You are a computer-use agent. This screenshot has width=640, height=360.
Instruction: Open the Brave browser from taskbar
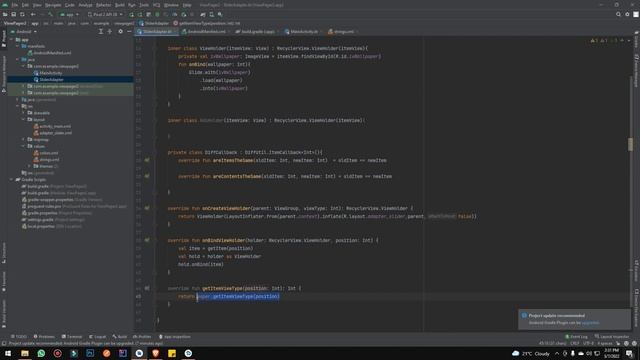click(x=156, y=353)
